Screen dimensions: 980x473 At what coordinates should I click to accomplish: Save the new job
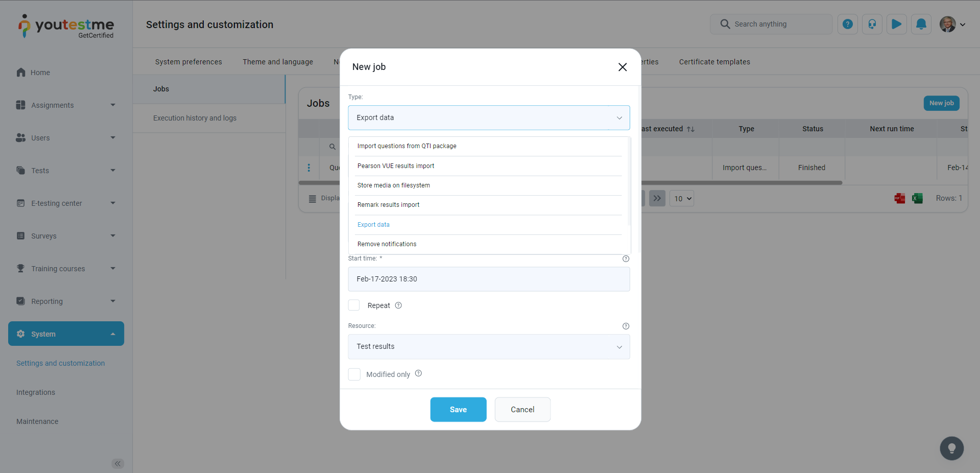coord(458,410)
